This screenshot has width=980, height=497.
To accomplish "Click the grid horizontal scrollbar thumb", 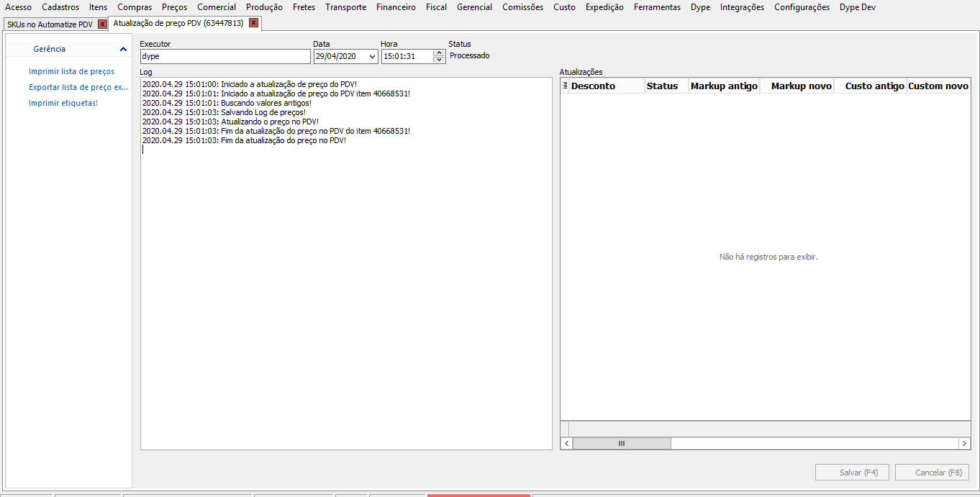I will coord(622,444).
